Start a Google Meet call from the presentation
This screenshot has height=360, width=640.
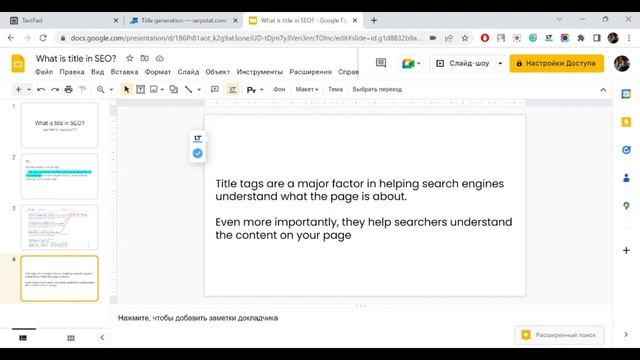(x=411, y=63)
